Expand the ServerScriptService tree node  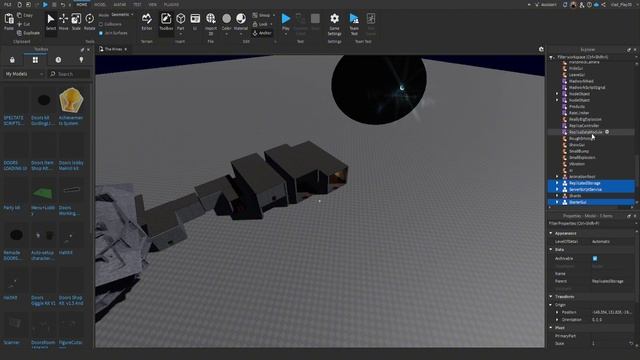click(x=557, y=189)
